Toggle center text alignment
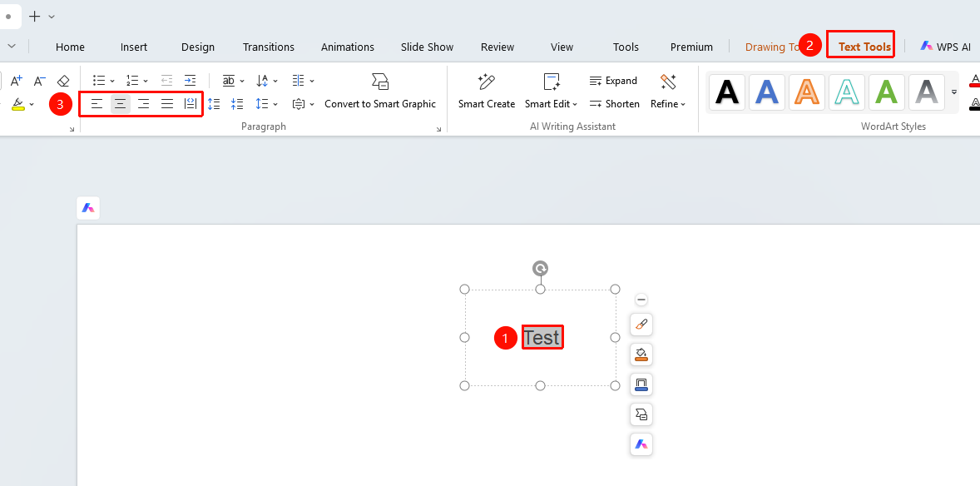 click(x=120, y=104)
